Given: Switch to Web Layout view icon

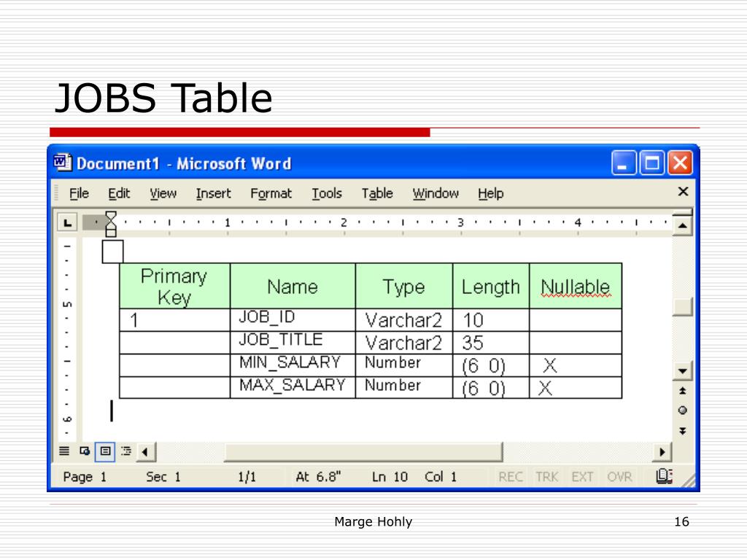Looking at the screenshot, I should tap(85, 451).
